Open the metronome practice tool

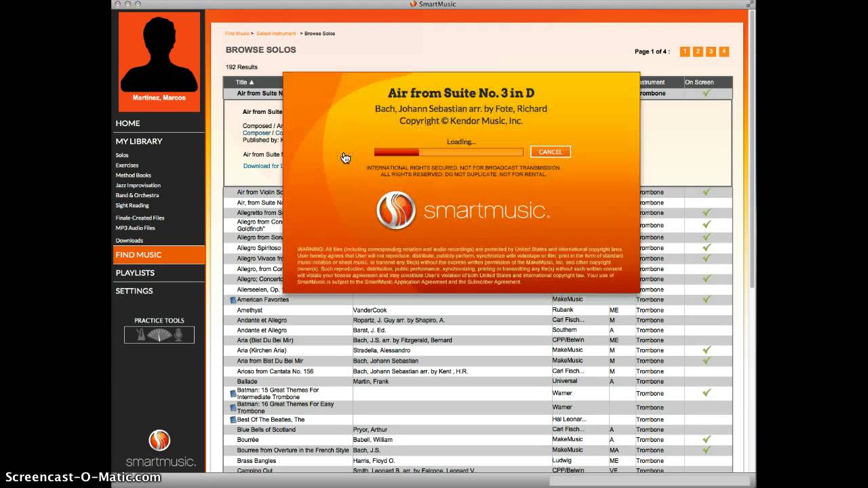pyautogui.click(x=141, y=334)
